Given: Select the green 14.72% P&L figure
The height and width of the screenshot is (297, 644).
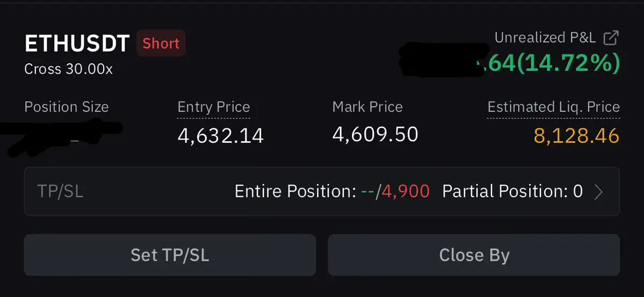Looking at the screenshot, I should (568, 64).
